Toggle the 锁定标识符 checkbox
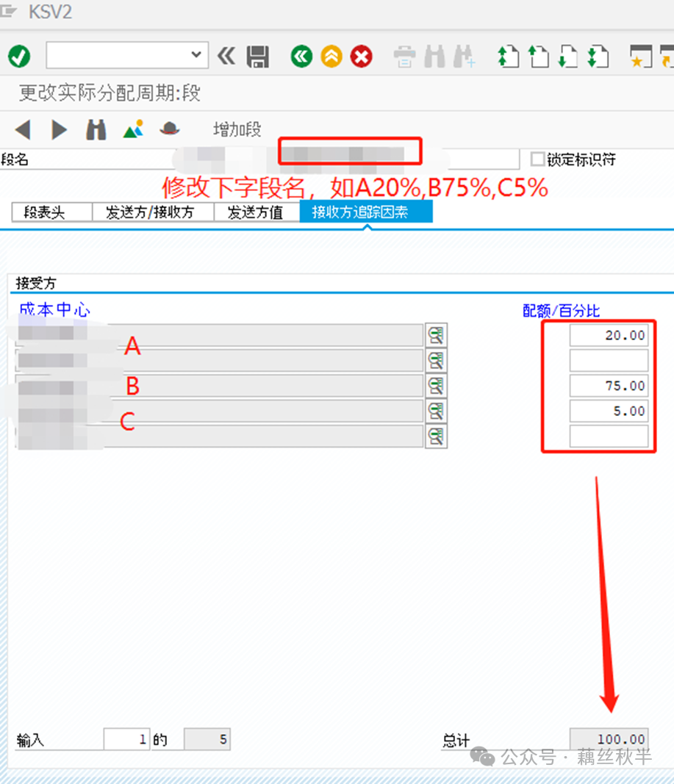Image resolution: width=674 pixels, height=784 pixels. (x=537, y=159)
